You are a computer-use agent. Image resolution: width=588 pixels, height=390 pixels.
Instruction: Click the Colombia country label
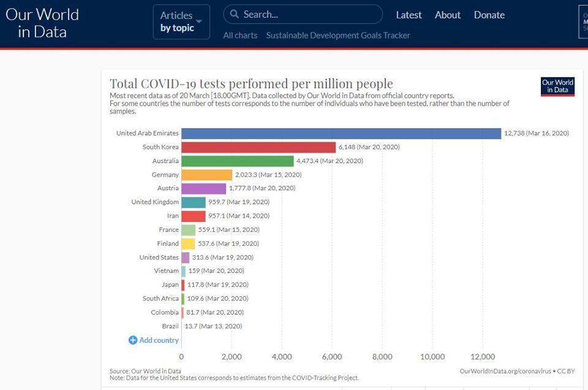165,312
